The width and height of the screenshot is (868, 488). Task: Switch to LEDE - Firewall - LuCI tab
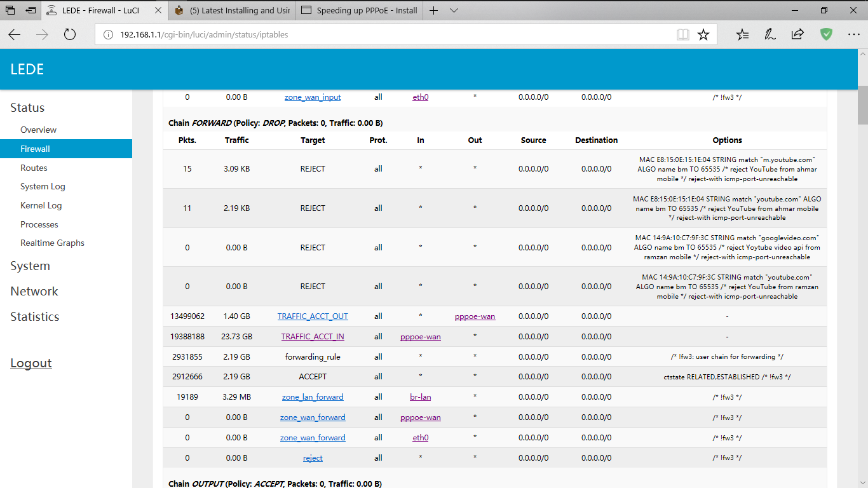105,10
